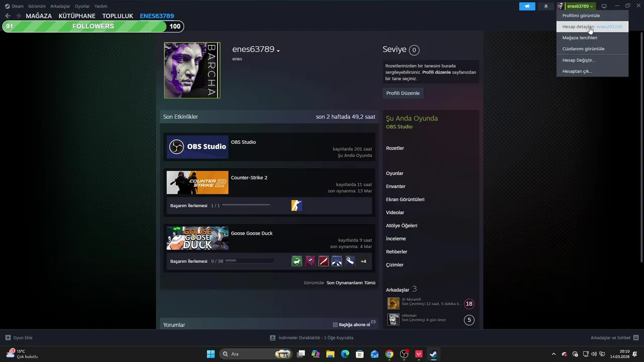Viewport: 644px width, 362px height.
Task: Open the Oyunlar menu
Action: (82, 6)
